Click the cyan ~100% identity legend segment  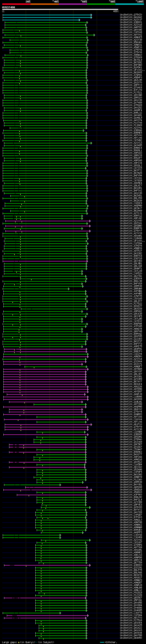pos(130,4)
